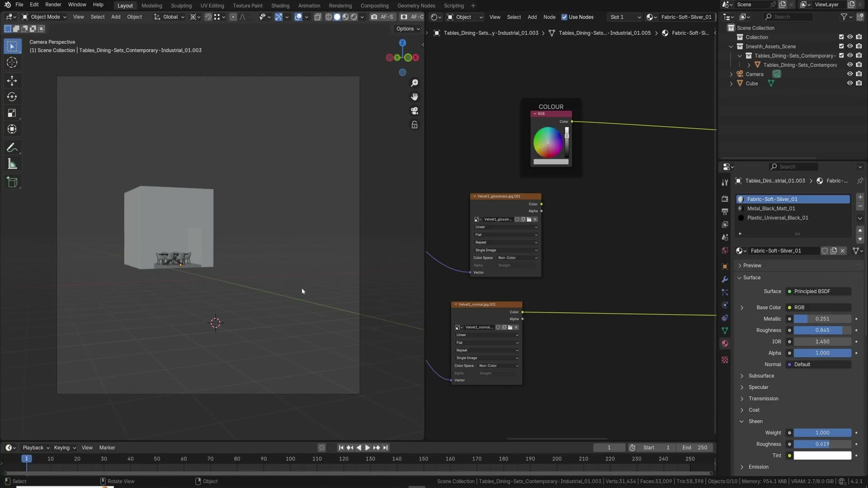Open the Edit menu
The height and width of the screenshot is (488, 868).
click(34, 5)
